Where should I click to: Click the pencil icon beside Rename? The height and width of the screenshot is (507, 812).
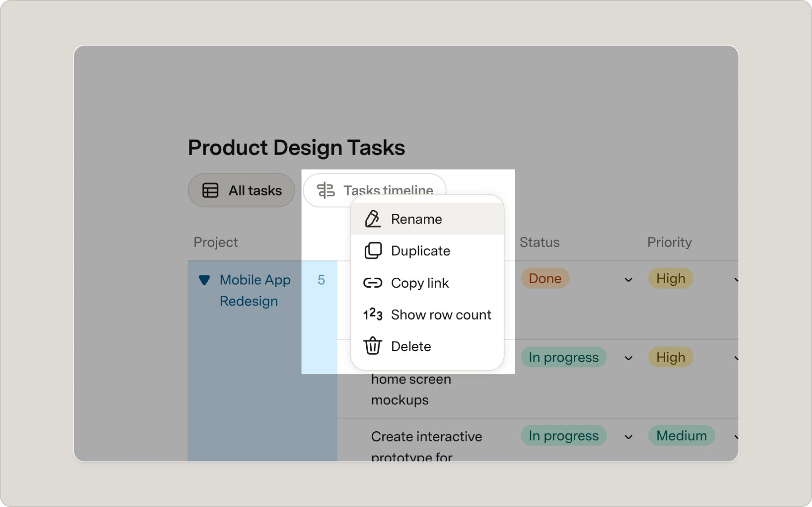click(x=372, y=219)
